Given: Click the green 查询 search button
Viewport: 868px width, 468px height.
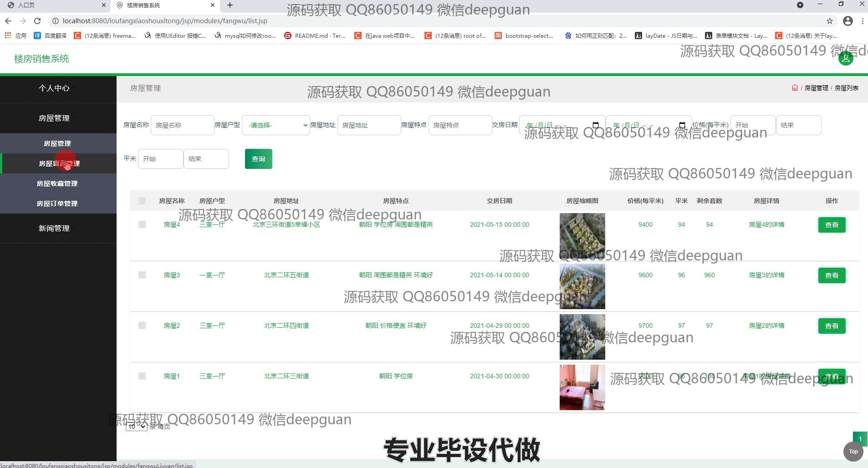Looking at the screenshot, I should [x=258, y=159].
